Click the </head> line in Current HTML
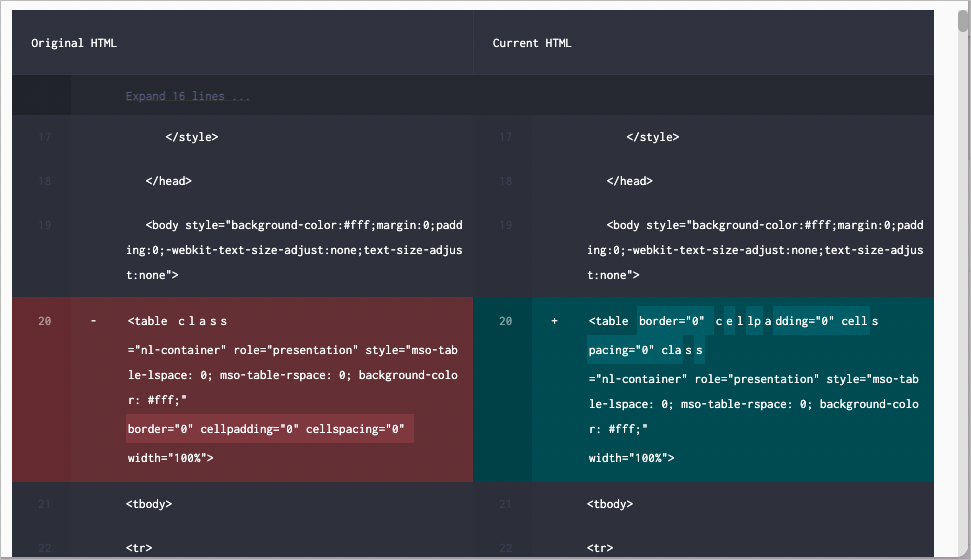The height and width of the screenshot is (560, 971). pos(629,181)
